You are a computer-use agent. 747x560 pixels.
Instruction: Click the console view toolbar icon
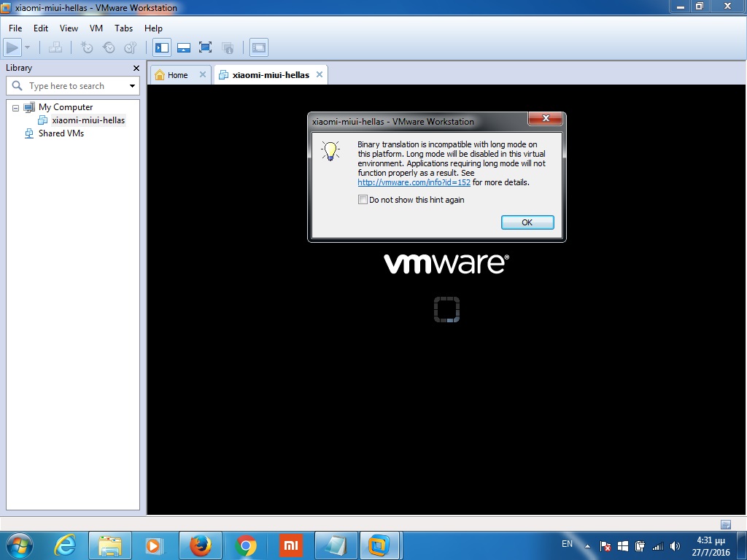point(259,47)
